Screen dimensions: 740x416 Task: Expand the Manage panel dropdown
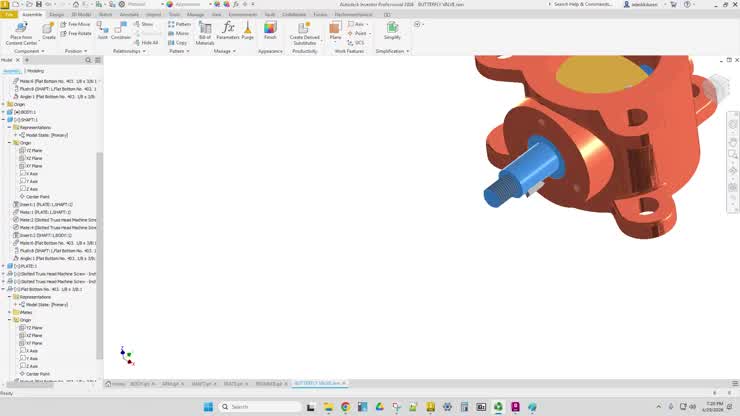(x=224, y=51)
